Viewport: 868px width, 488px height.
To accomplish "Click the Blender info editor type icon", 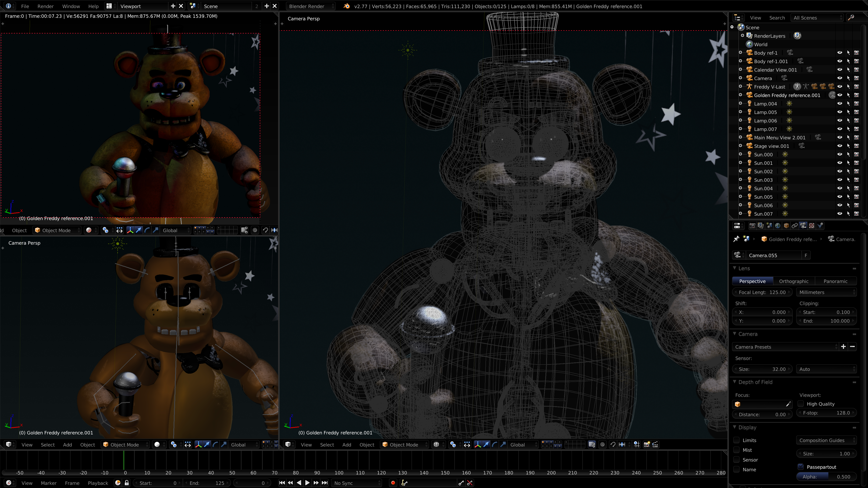I will tap(8, 6).
